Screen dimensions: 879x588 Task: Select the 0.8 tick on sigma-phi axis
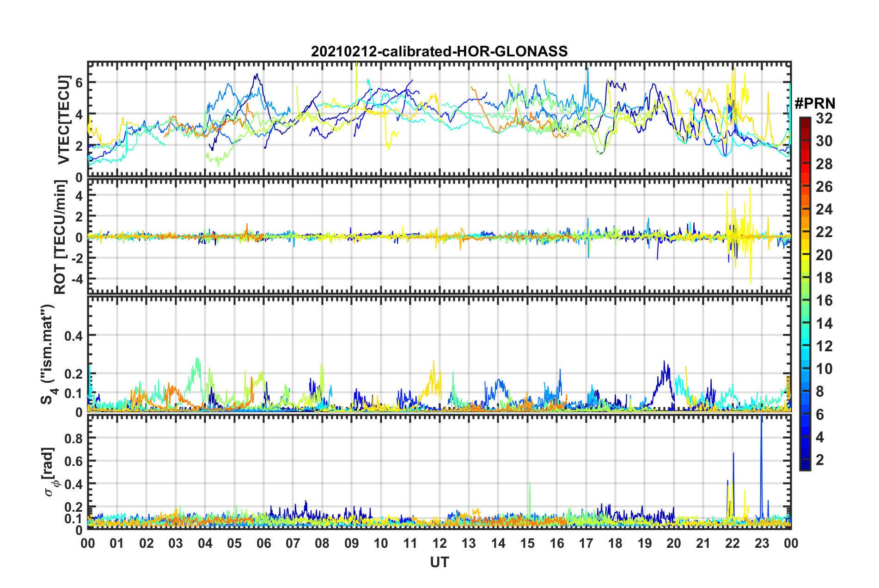[73, 438]
